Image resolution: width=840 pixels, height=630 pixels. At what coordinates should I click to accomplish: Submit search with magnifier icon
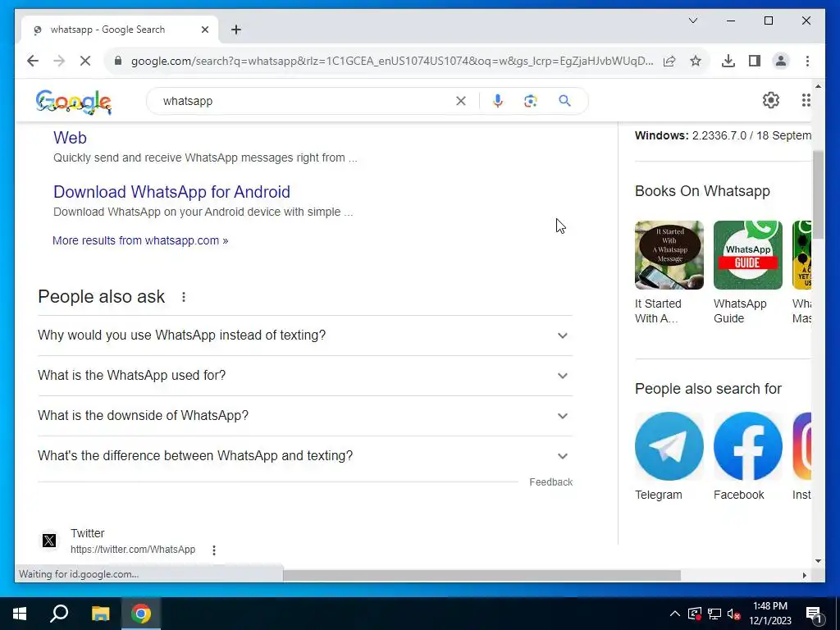coord(564,101)
